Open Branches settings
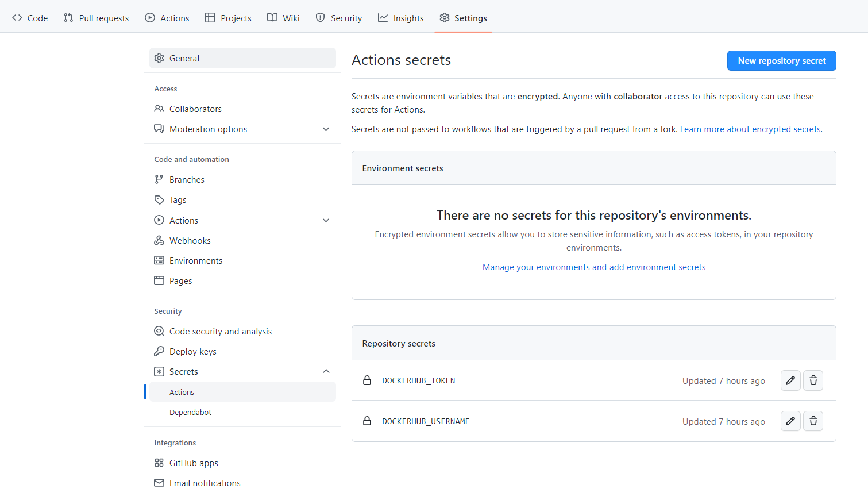The width and height of the screenshot is (868, 500). (x=242, y=179)
